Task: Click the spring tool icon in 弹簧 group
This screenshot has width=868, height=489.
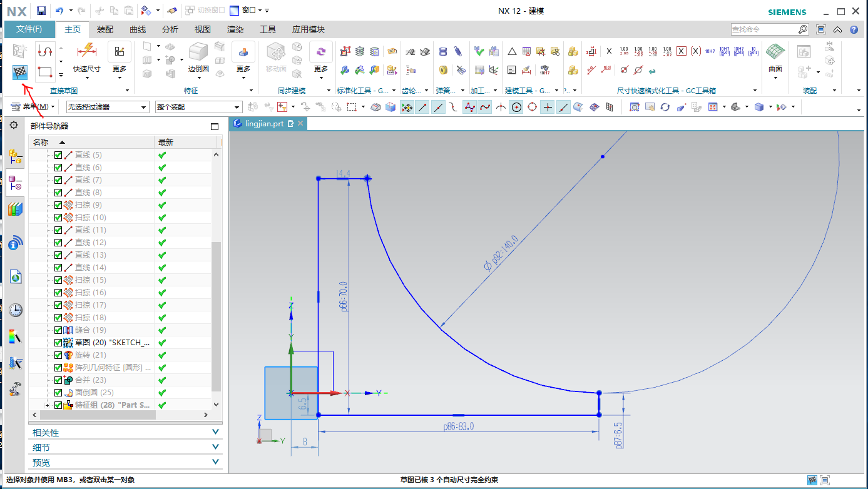Action: (443, 51)
